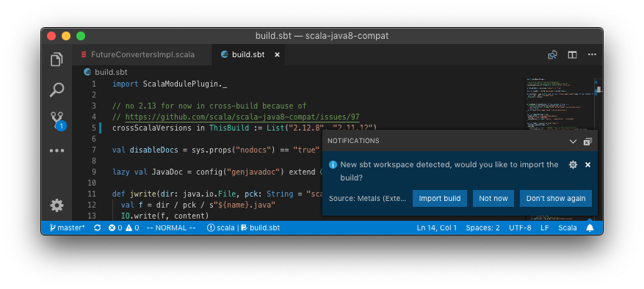
Task: Choose Not now in notification
Action: coord(493,198)
